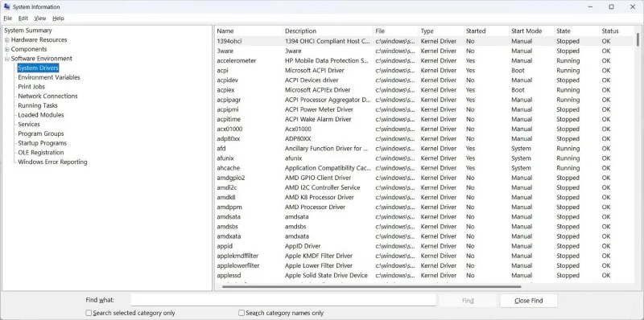This screenshot has width=644, height=320.
Task: Collapse the Software Environment node
Action: coord(7,59)
